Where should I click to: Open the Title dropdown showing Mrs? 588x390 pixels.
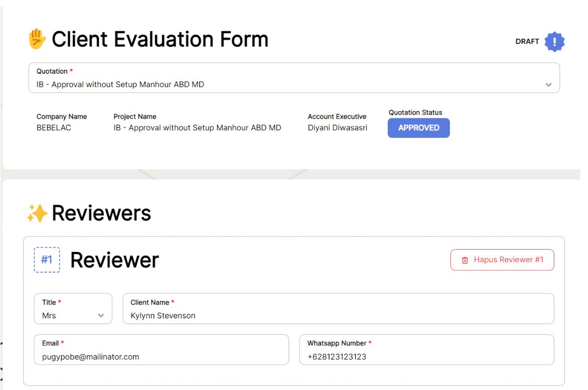(x=73, y=309)
